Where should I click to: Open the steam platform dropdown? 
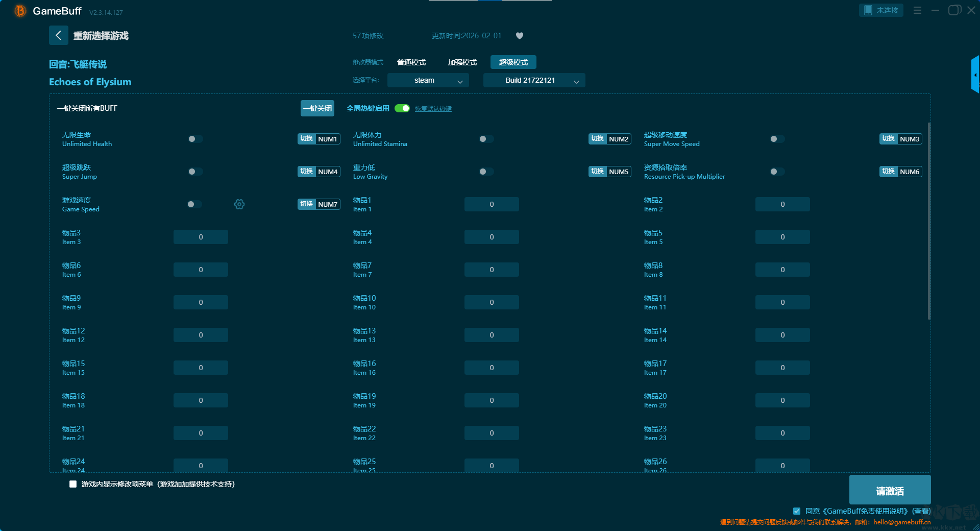[428, 80]
